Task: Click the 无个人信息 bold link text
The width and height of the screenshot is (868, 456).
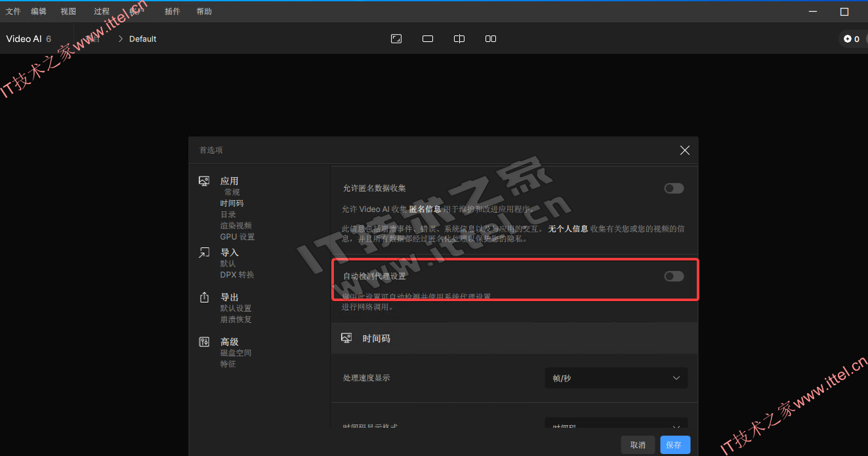Action: point(568,229)
